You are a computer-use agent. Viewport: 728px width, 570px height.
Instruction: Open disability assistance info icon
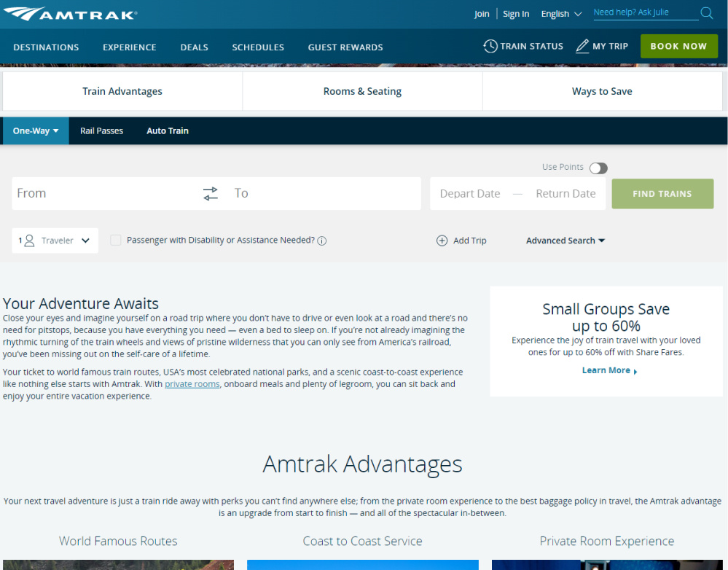tap(322, 241)
